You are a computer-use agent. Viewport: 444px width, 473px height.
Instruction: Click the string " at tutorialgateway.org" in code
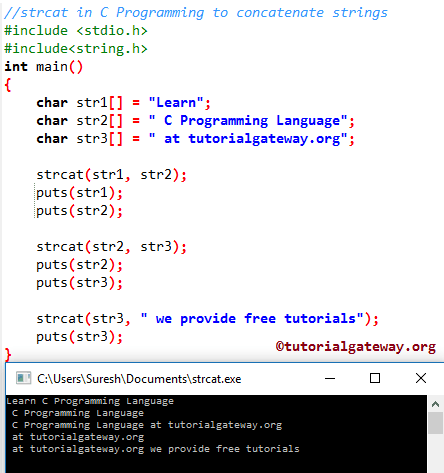(248, 139)
